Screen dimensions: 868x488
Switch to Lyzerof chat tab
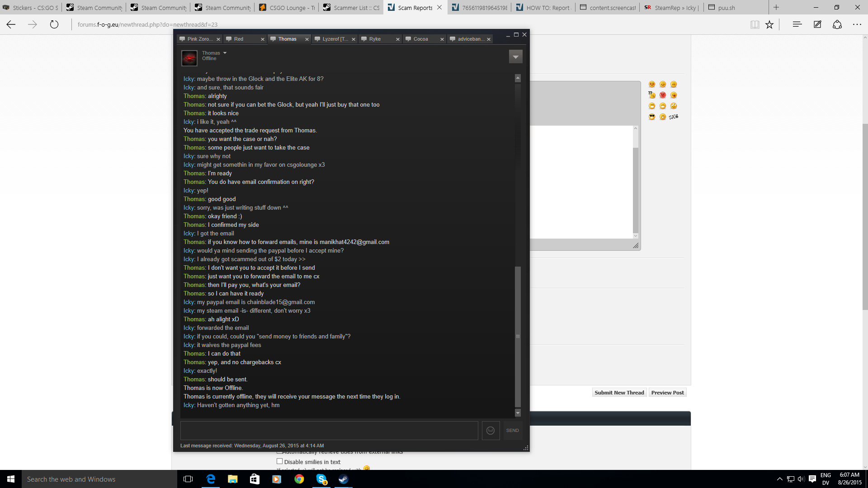click(335, 39)
